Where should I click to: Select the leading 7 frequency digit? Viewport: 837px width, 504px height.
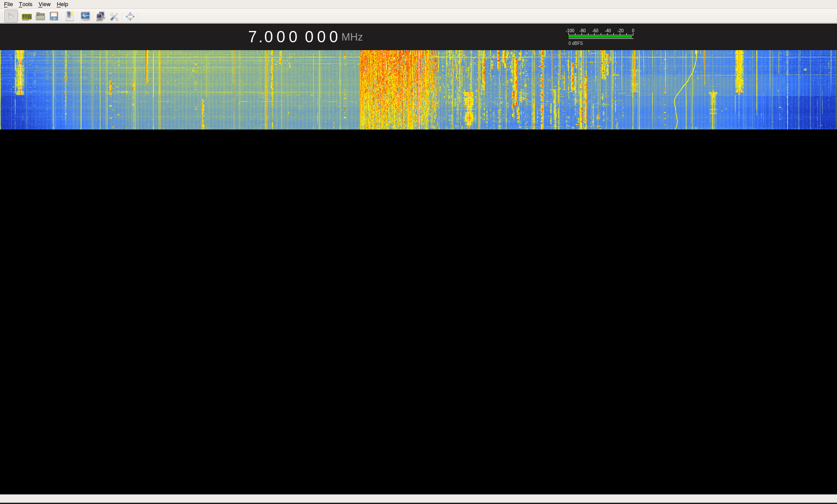253,37
